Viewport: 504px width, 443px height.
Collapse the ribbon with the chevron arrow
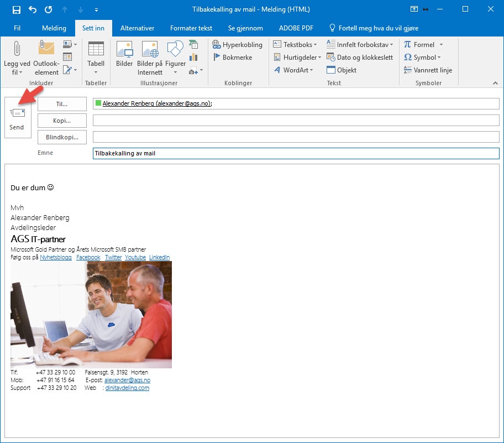[x=495, y=83]
